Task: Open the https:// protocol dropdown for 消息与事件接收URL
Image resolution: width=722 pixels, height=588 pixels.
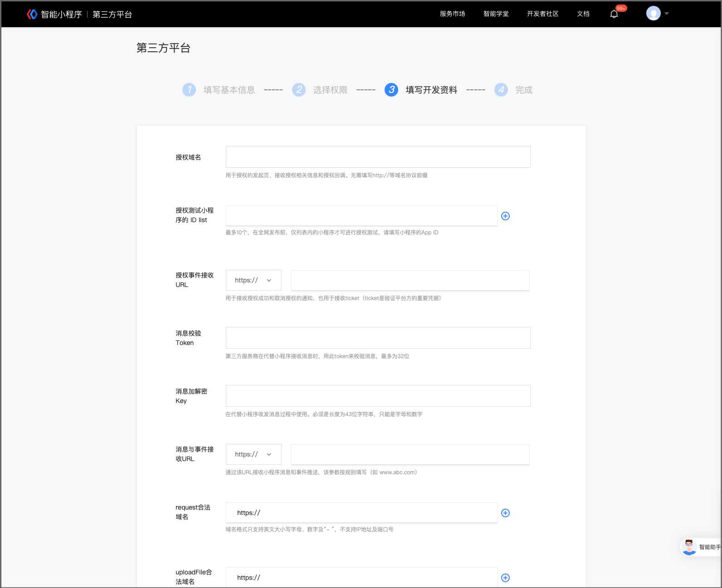Action: [x=254, y=454]
